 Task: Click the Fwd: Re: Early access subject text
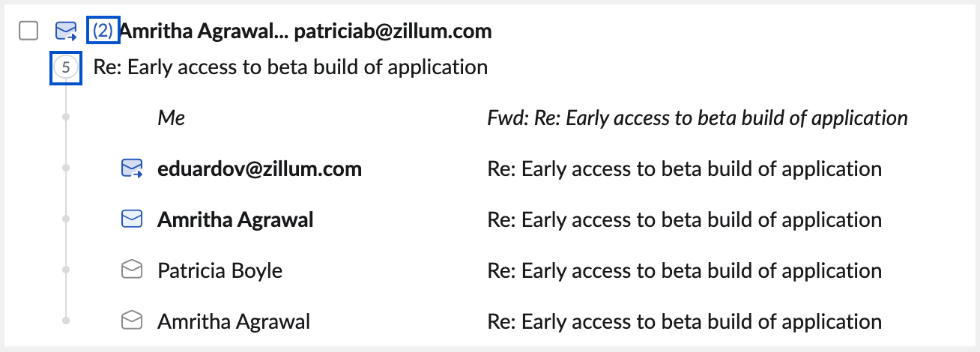click(697, 118)
